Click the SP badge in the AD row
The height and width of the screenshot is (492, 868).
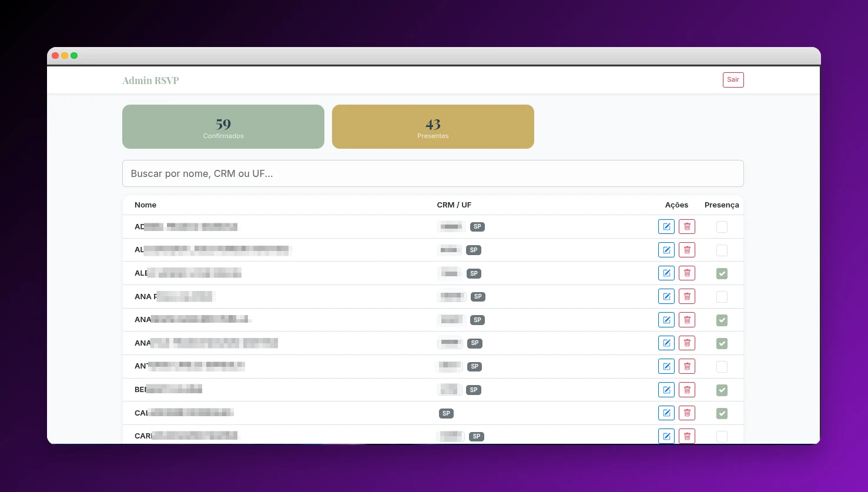(x=477, y=227)
